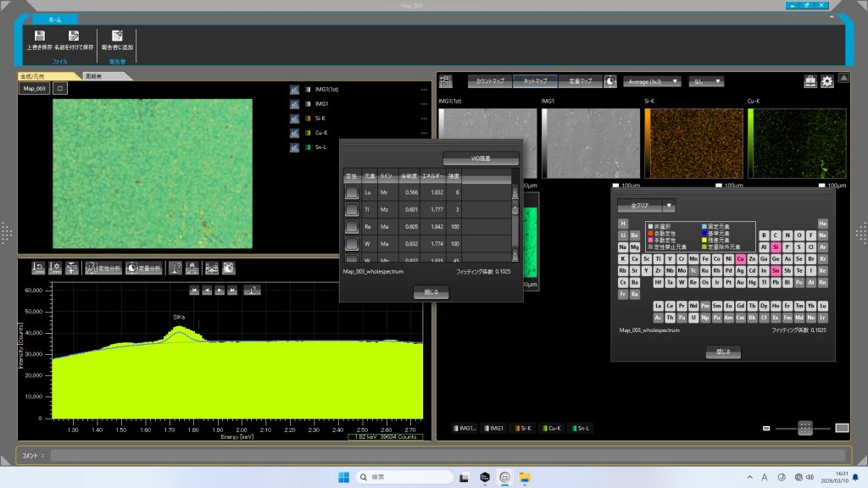868x488 pixels.
Task: Start 定性分析 from spectrum toolbar
Action: (103, 268)
